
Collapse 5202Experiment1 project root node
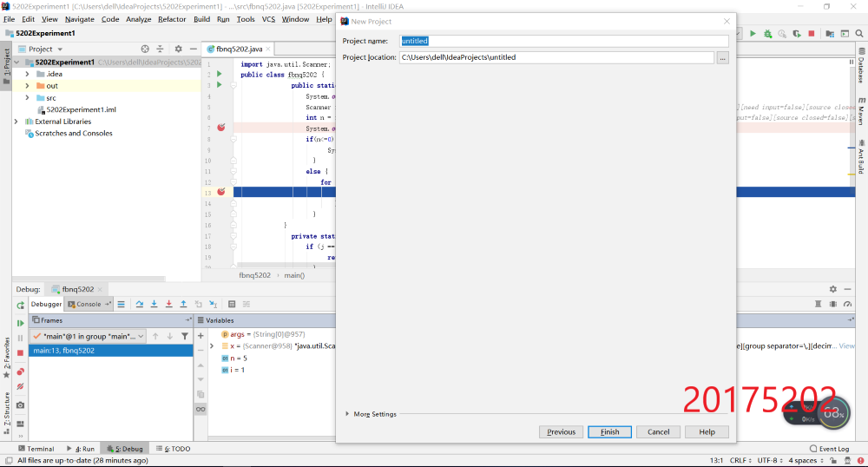pos(16,62)
